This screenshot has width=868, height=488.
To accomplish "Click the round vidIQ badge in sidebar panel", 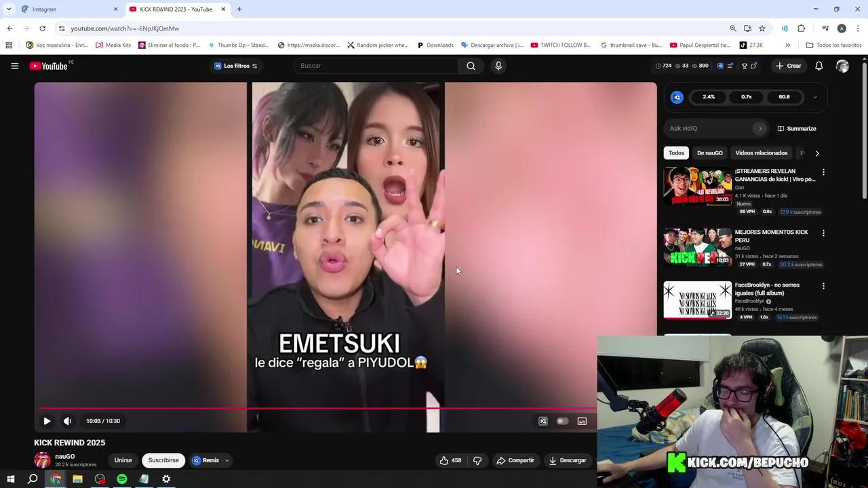I will tap(677, 97).
